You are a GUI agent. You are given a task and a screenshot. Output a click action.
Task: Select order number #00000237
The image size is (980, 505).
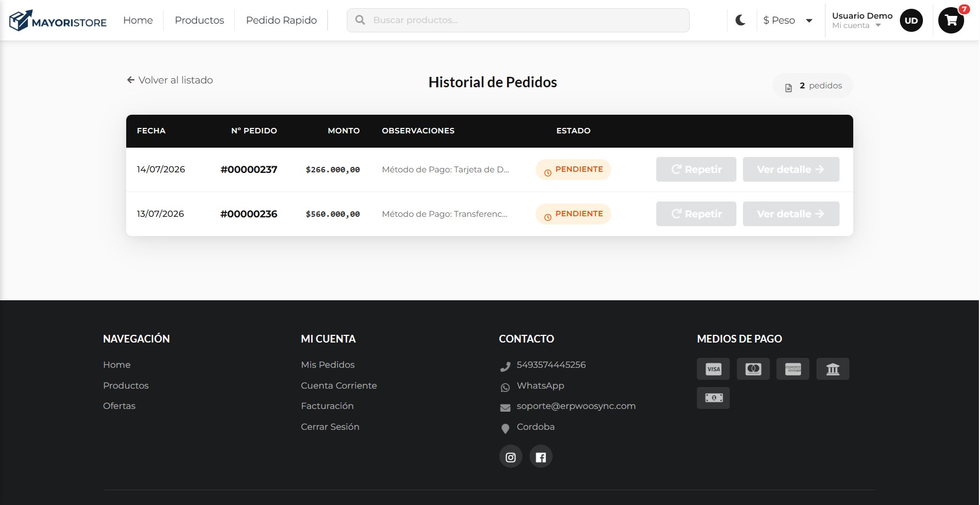pyautogui.click(x=249, y=170)
